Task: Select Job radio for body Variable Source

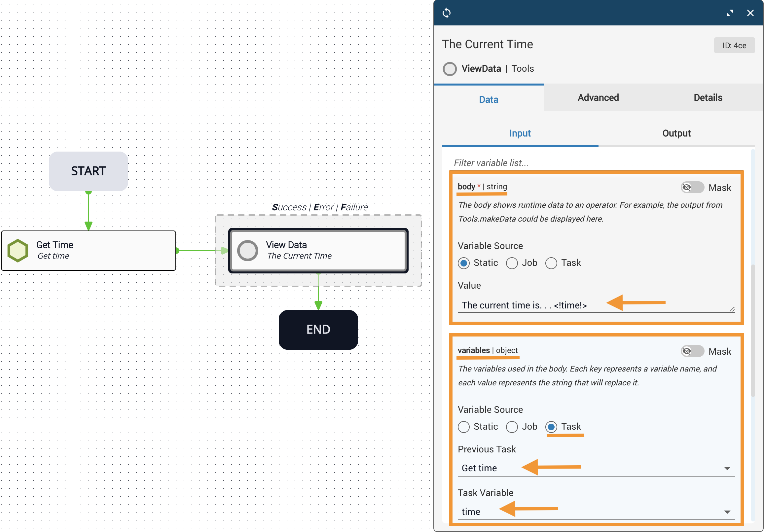Action: coord(512,263)
